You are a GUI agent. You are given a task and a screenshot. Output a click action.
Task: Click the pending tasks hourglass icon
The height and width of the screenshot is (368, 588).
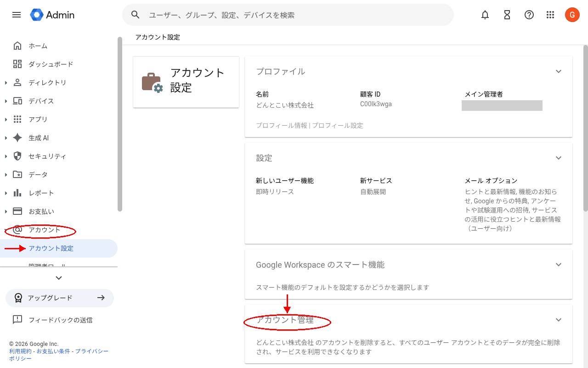pyautogui.click(x=507, y=15)
